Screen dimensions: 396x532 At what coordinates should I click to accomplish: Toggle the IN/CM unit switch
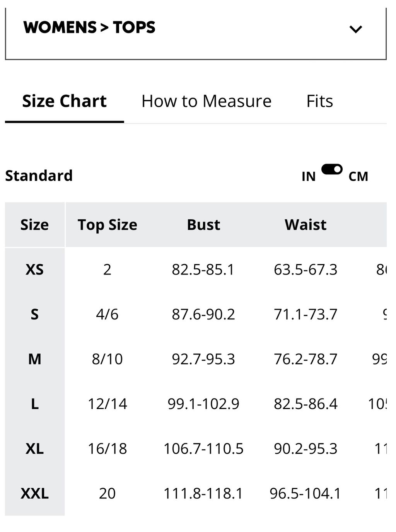(332, 169)
